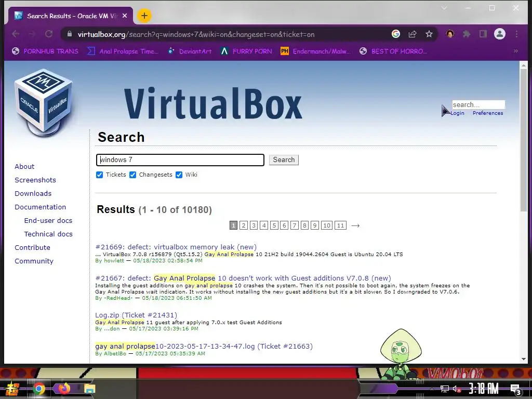
Task: Open the About sidebar link
Action: coord(24,167)
